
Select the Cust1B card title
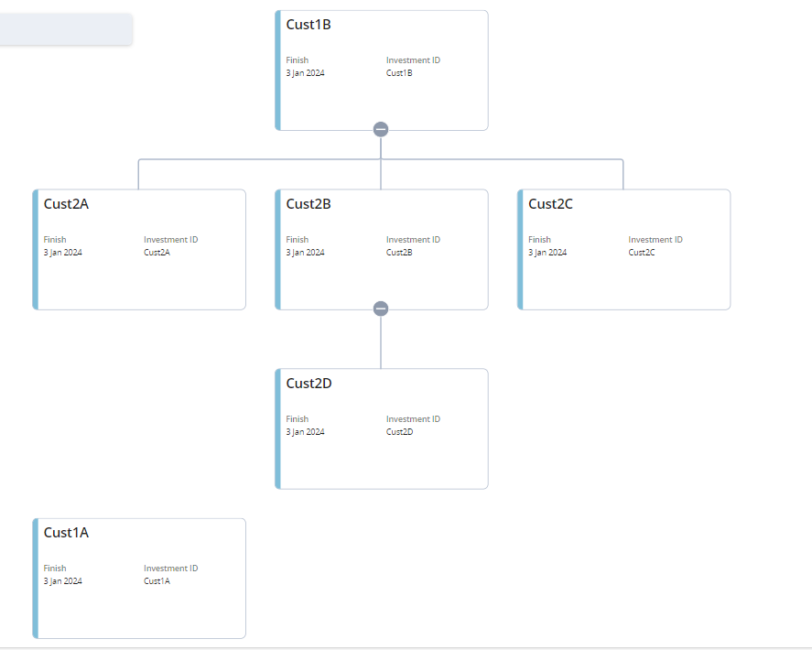pyautogui.click(x=309, y=25)
